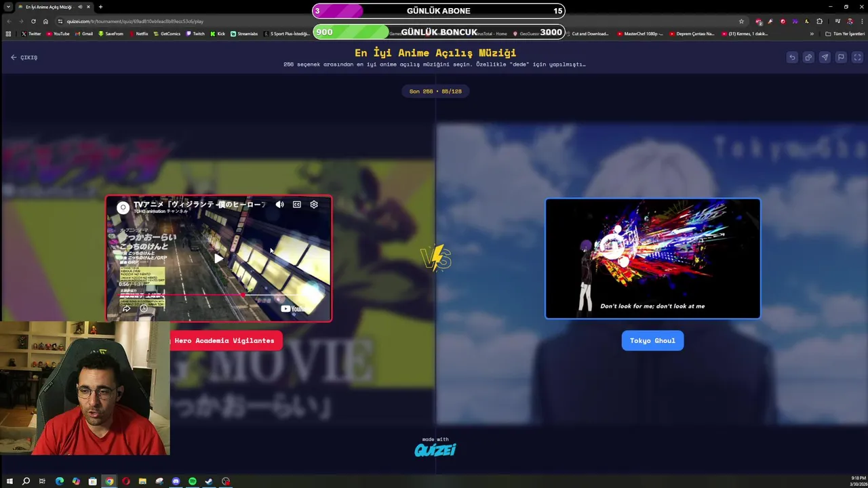Seek on the YouTube red progress bar
Viewport: 868px width, 488px height.
click(218, 295)
